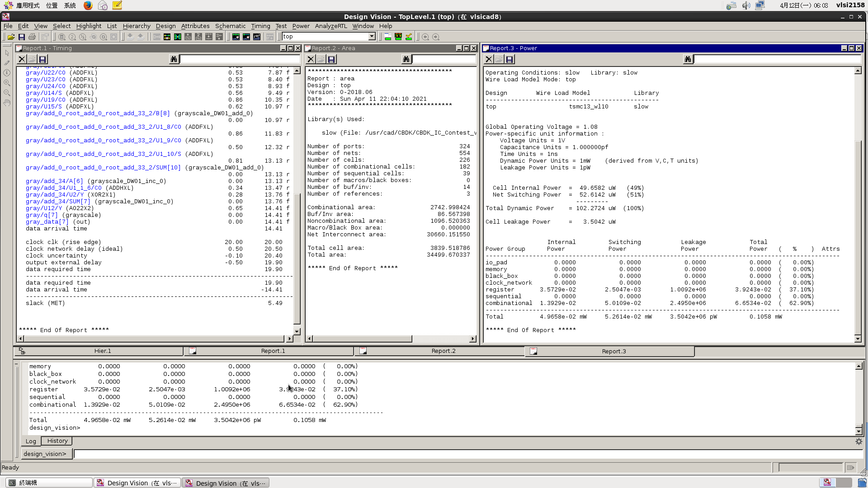The width and height of the screenshot is (868, 488).
Task: Click the pan hand tool in left sidebar
Action: (x=7, y=103)
